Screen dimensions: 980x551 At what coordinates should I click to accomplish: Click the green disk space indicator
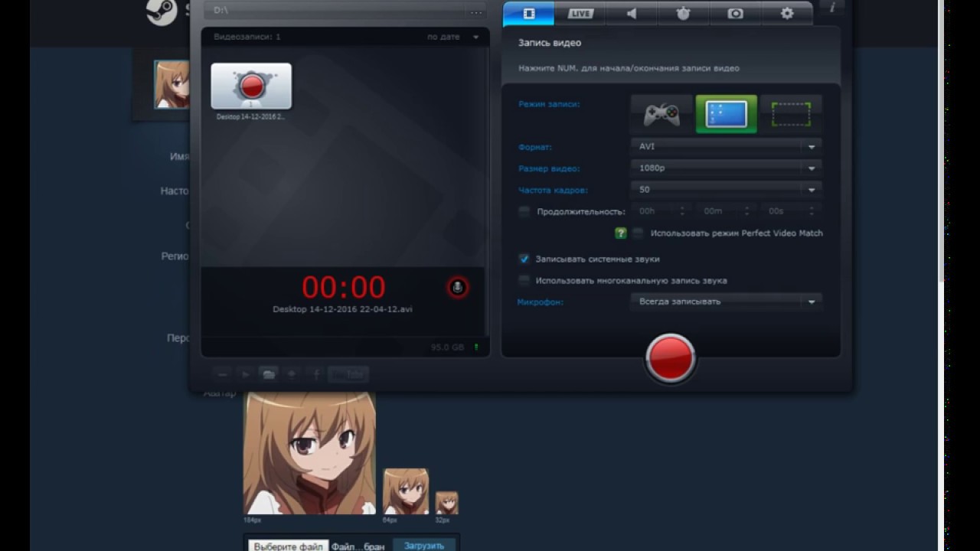coord(476,347)
